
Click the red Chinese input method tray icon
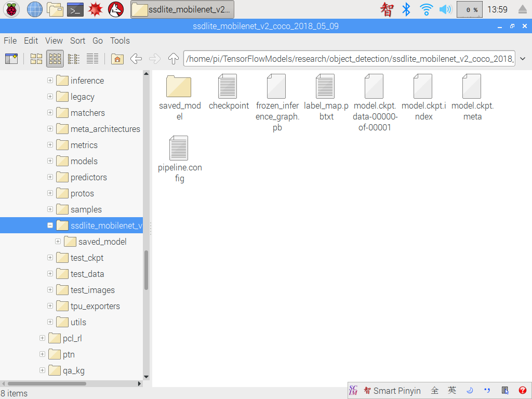(x=387, y=9)
